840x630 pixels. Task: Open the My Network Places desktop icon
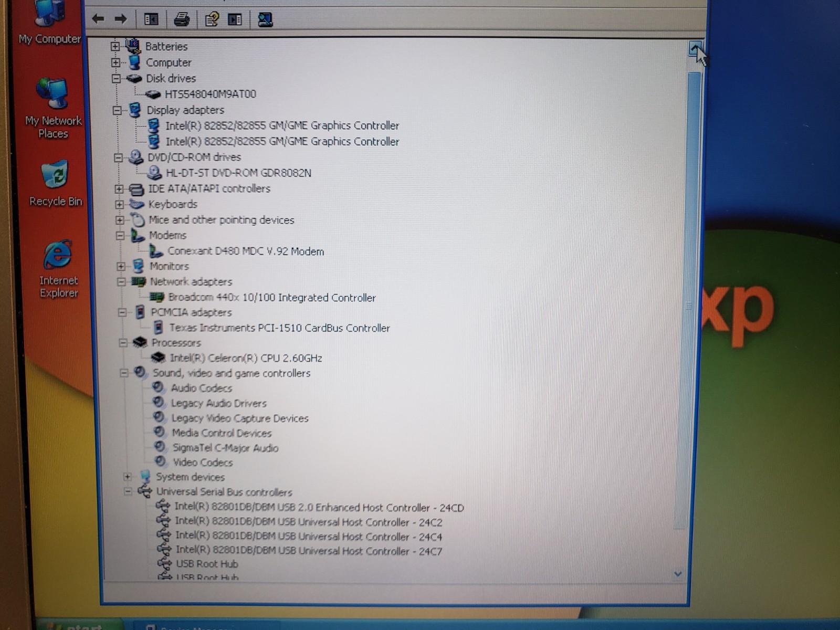pos(54,108)
